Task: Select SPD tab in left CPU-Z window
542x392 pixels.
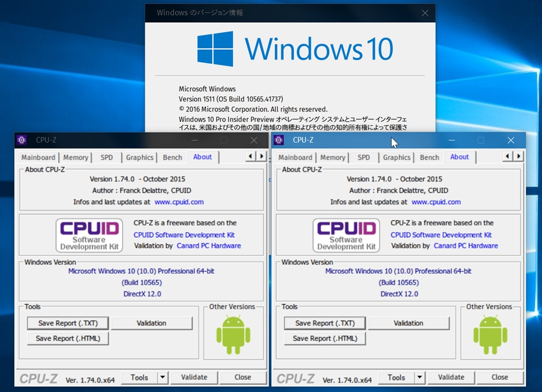Action: click(x=106, y=158)
